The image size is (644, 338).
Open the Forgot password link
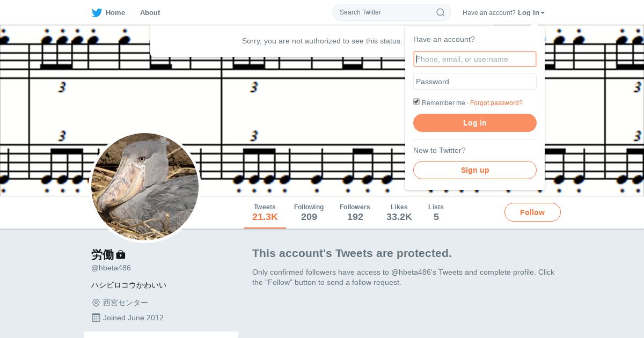pos(496,103)
